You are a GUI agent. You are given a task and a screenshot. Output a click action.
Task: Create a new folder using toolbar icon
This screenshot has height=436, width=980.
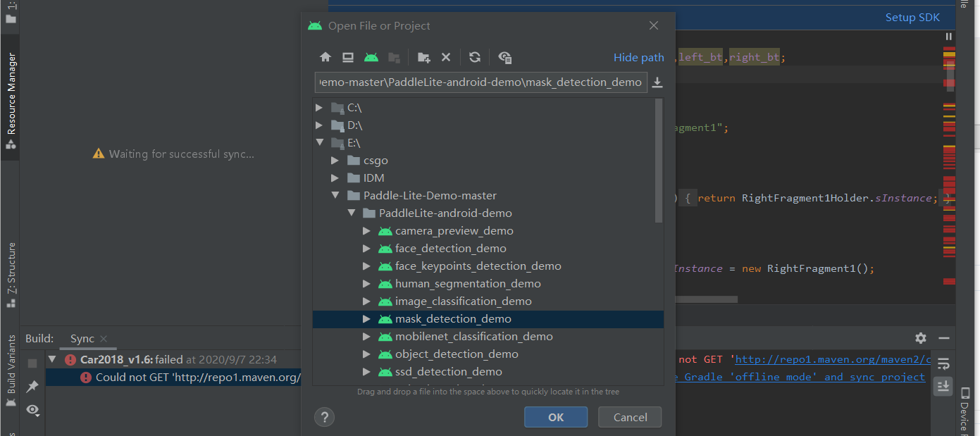pos(423,57)
